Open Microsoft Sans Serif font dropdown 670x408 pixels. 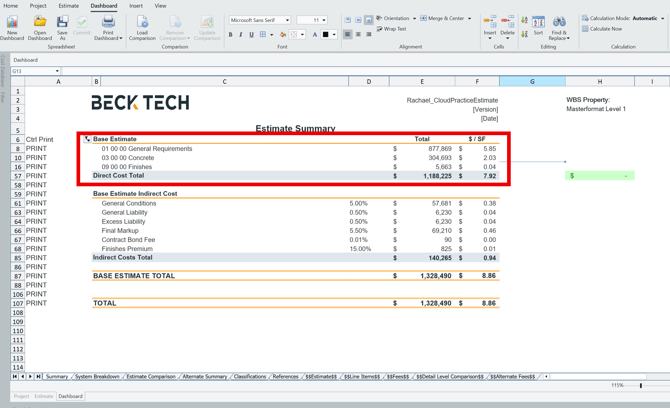tap(288, 20)
